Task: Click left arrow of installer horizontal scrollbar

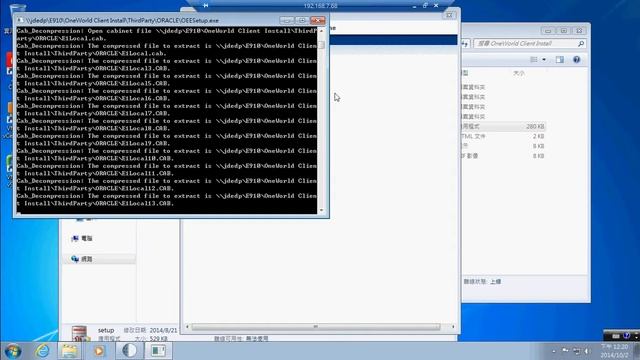Action: tap(187, 327)
